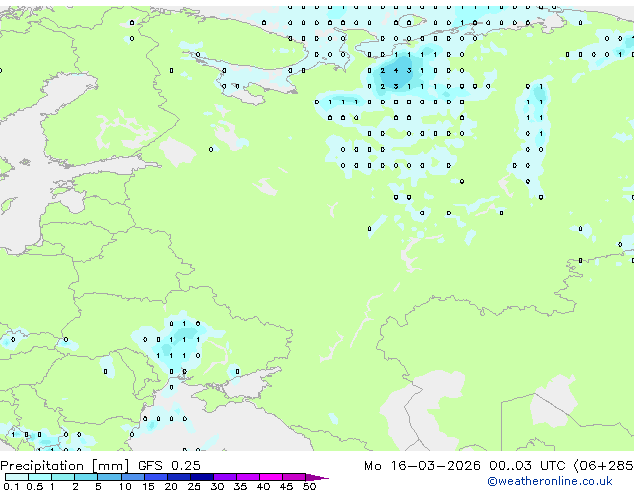
Task: Open the weatheronline.co.uk copyright link
Action: tap(550, 481)
